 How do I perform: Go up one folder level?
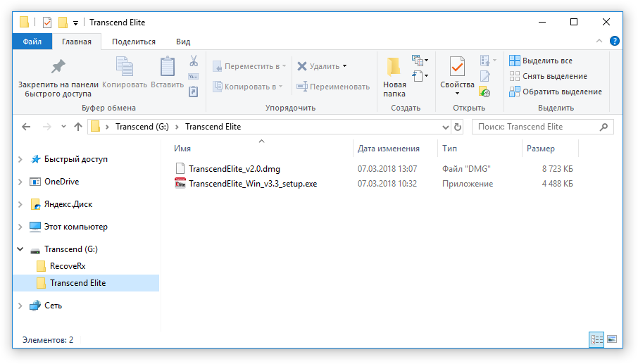tap(78, 127)
